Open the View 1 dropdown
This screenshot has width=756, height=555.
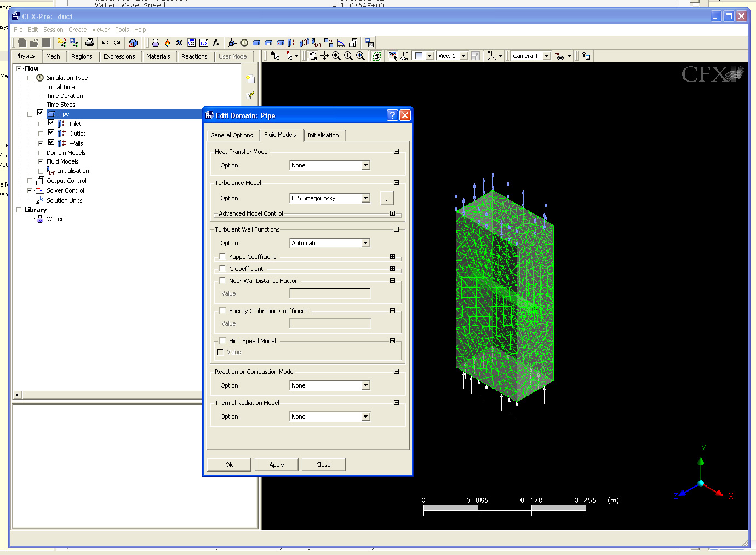(x=453, y=56)
